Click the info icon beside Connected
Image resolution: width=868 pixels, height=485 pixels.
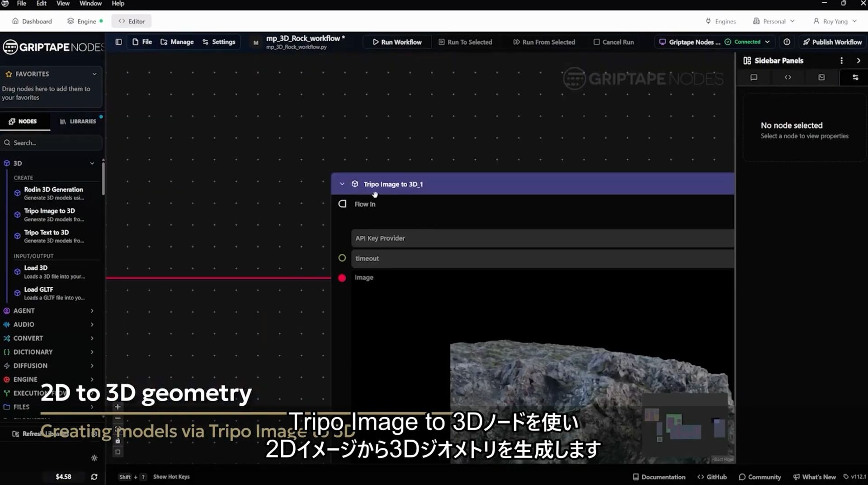click(787, 42)
